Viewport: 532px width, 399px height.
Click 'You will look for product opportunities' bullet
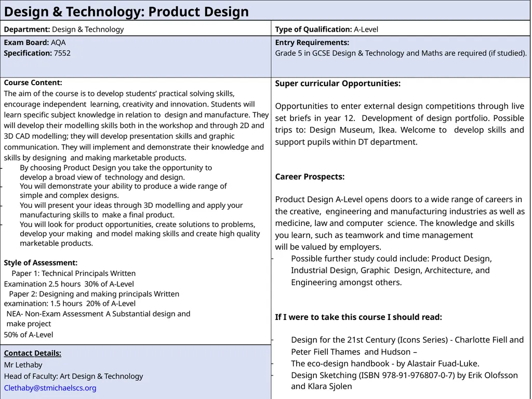tap(140, 234)
